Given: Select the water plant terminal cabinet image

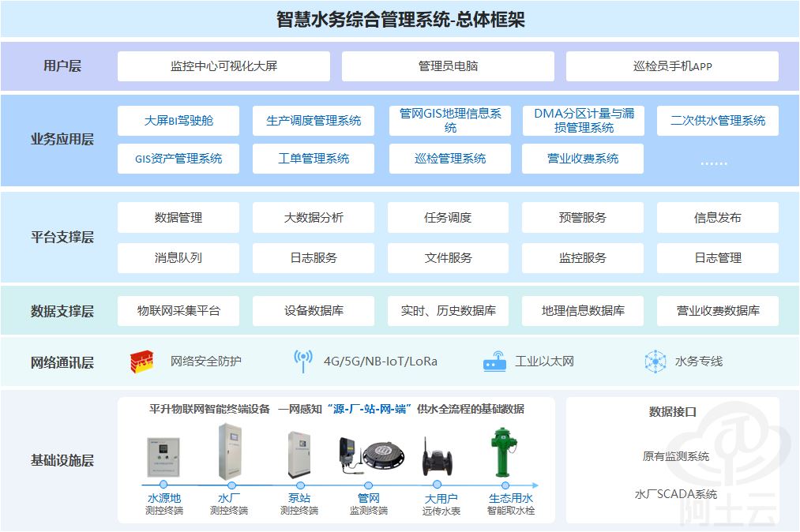Looking at the screenshot, I should [x=229, y=451].
